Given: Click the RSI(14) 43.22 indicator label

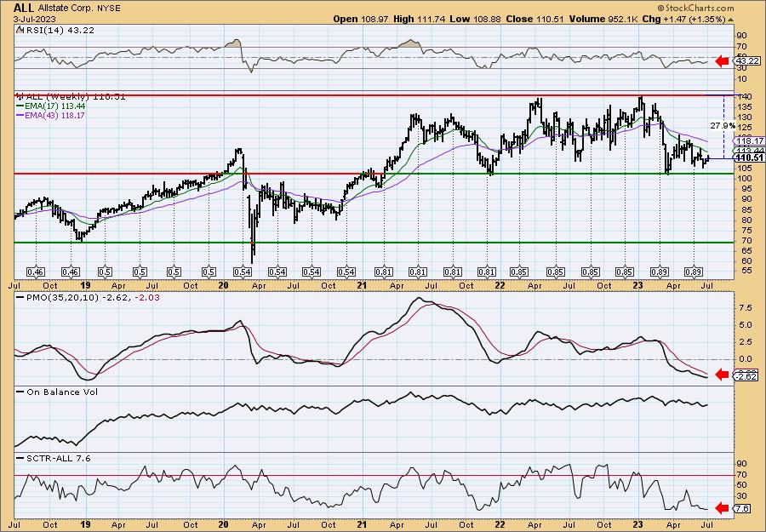Looking at the screenshot, I should click(x=60, y=30).
